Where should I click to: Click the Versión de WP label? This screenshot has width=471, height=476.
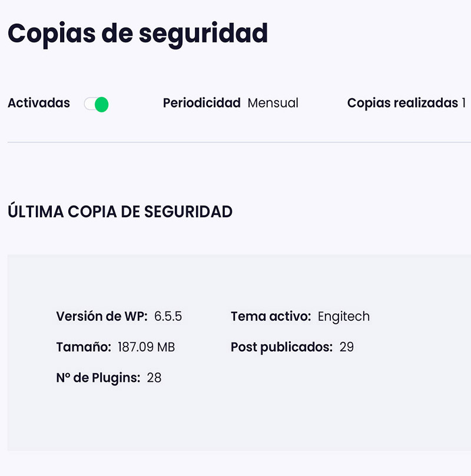[x=102, y=317]
